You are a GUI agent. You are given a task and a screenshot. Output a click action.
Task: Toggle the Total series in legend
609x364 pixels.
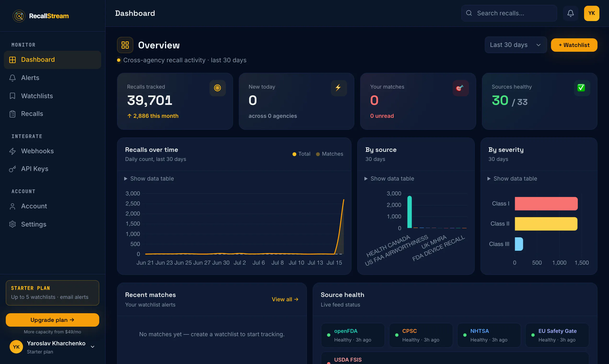tap(301, 154)
